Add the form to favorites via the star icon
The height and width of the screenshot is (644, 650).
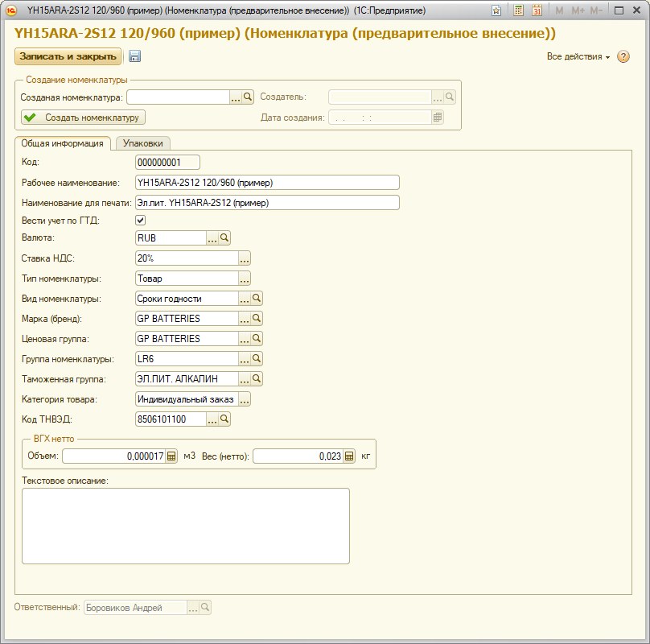[x=496, y=11]
